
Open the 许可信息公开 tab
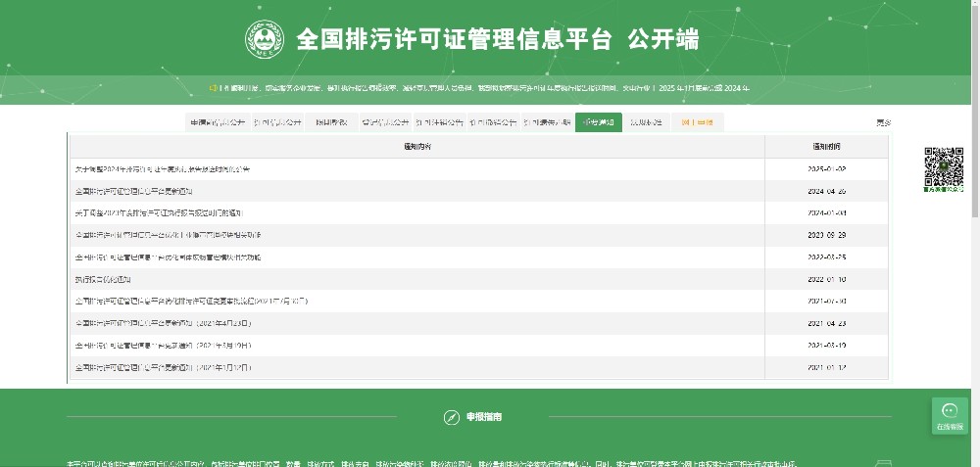277,122
